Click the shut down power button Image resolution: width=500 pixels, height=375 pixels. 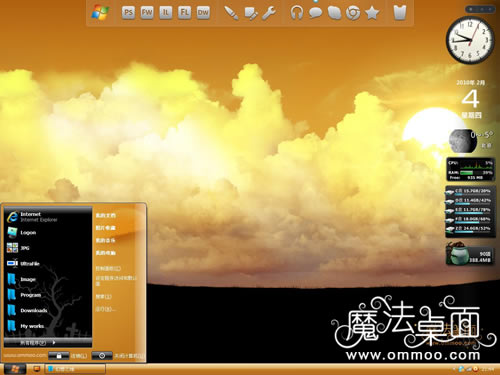[x=102, y=356]
